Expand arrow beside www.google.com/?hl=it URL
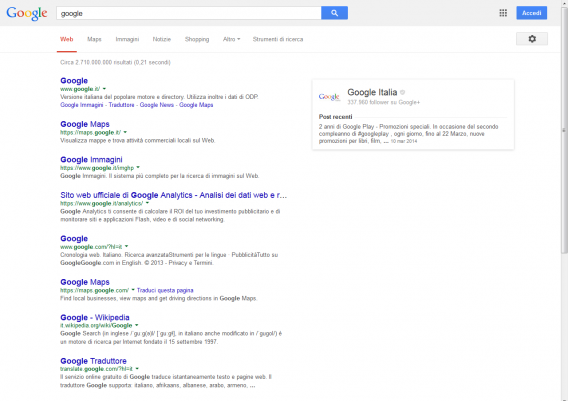 [126, 247]
